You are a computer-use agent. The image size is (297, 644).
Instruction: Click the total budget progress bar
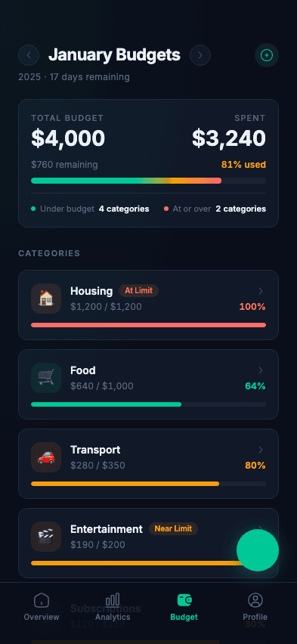coord(148,181)
